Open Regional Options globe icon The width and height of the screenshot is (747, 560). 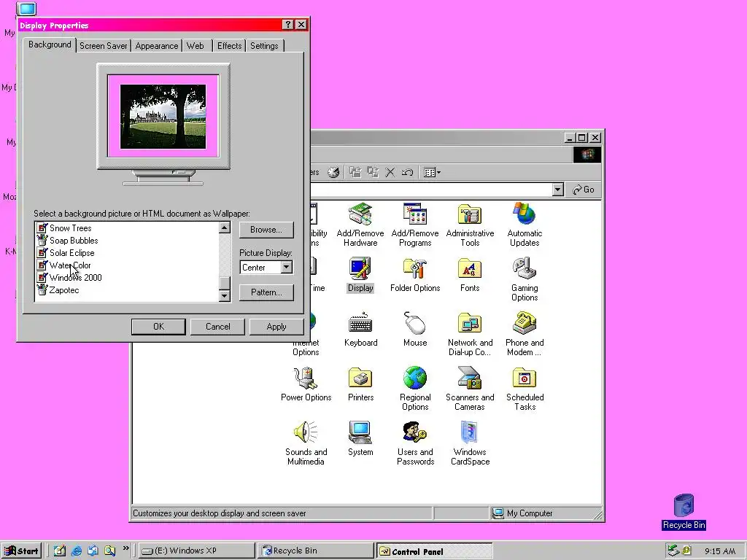click(415, 389)
